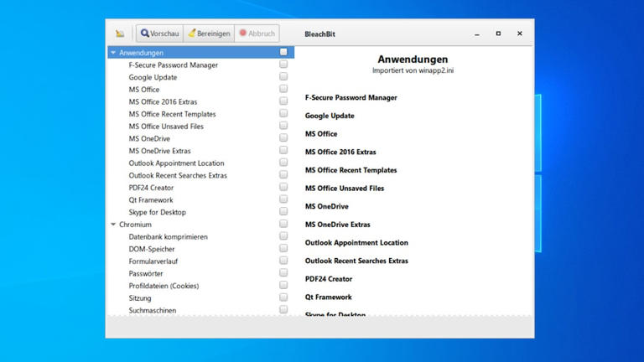Select Suchmaschinen tree item
Image resolution: width=644 pixels, height=362 pixels.
point(153,310)
